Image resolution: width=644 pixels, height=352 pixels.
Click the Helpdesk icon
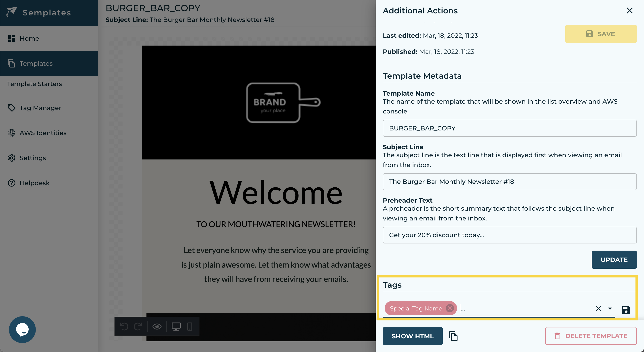pos(12,182)
